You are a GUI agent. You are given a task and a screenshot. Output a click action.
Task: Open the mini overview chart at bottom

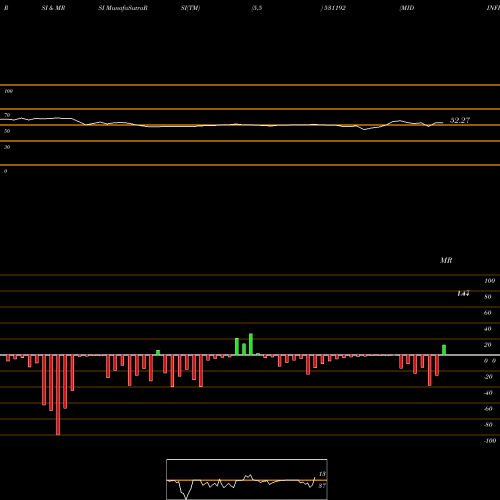click(x=247, y=479)
